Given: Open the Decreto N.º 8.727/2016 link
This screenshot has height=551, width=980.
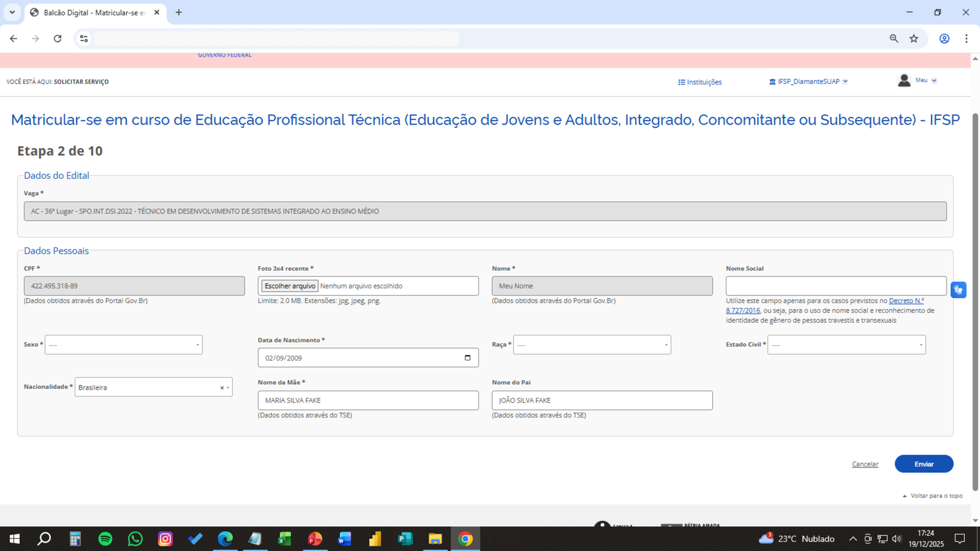Looking at the screenshot, I should click(x=906, y=300).
